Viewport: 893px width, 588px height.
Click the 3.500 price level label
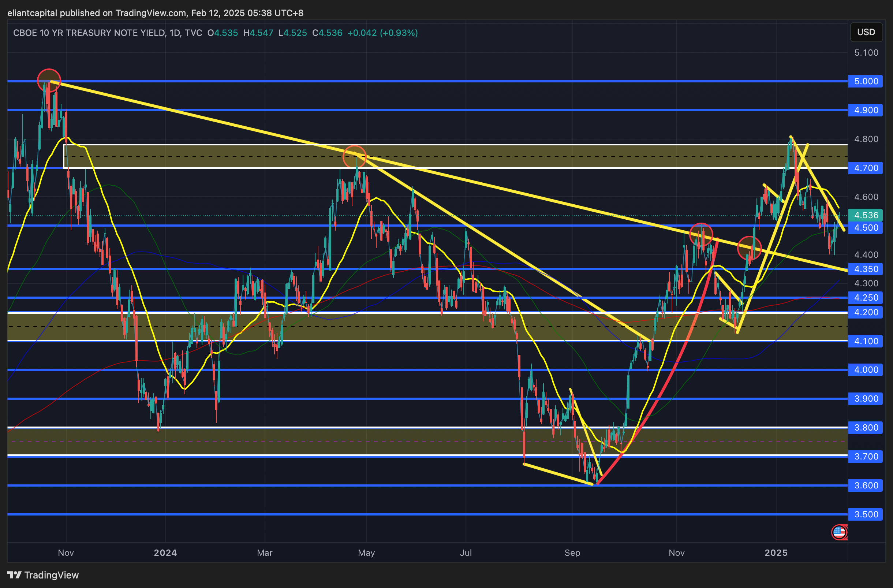pos(866,514)
